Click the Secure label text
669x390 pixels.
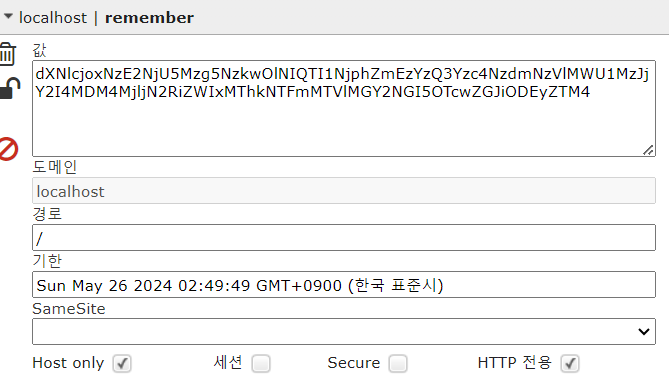tap(354, 363)
